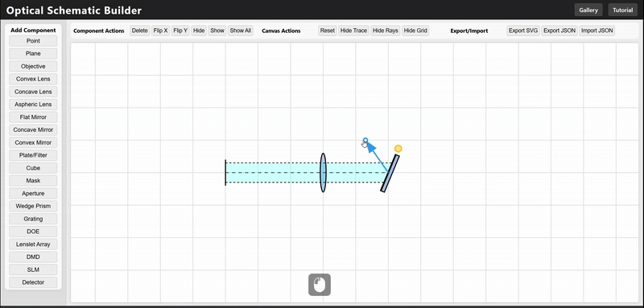
Task: Click Hide in Component Actions
Action: point(199,31)
